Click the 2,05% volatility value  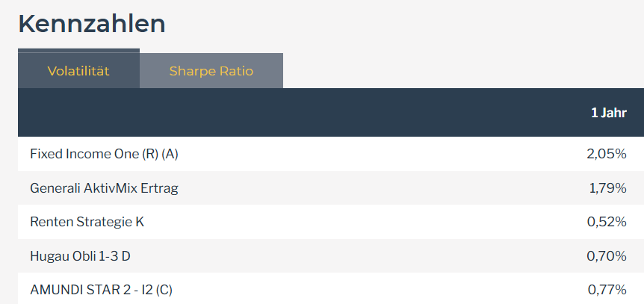point(606,154)
